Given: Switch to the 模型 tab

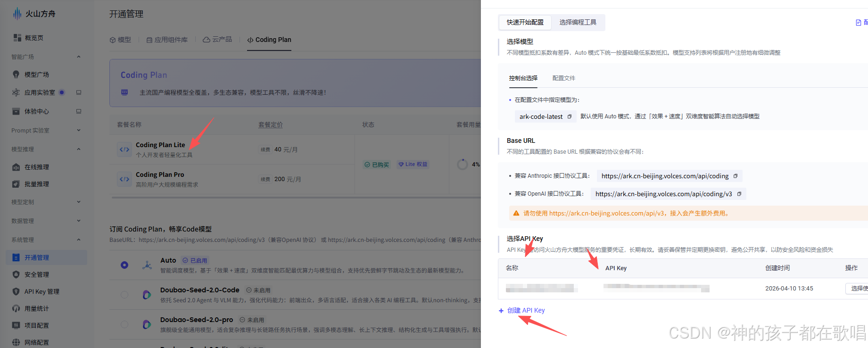Looking at the screenshot, I should click(120, 40).
